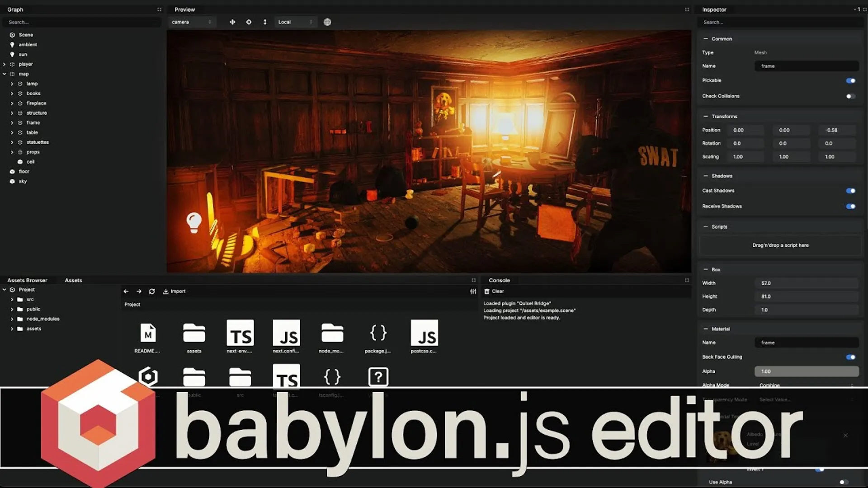Clear the console output
868x488 pixels.
[494, 291]
